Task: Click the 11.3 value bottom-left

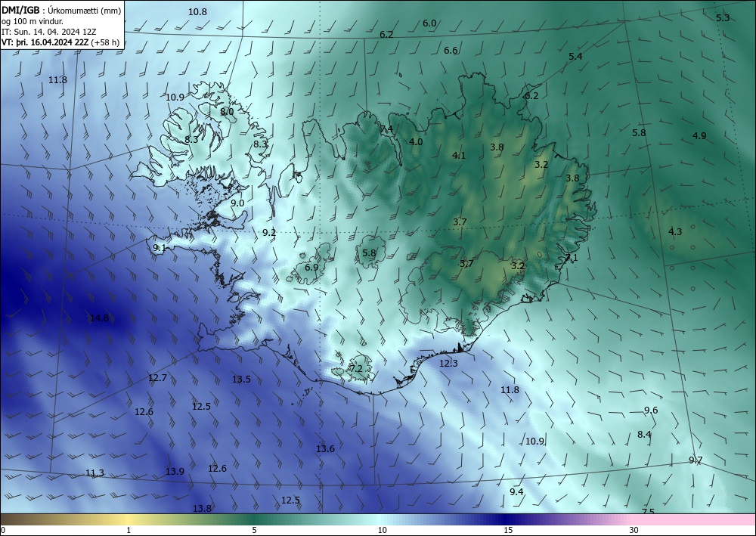Action: (94, 472)
